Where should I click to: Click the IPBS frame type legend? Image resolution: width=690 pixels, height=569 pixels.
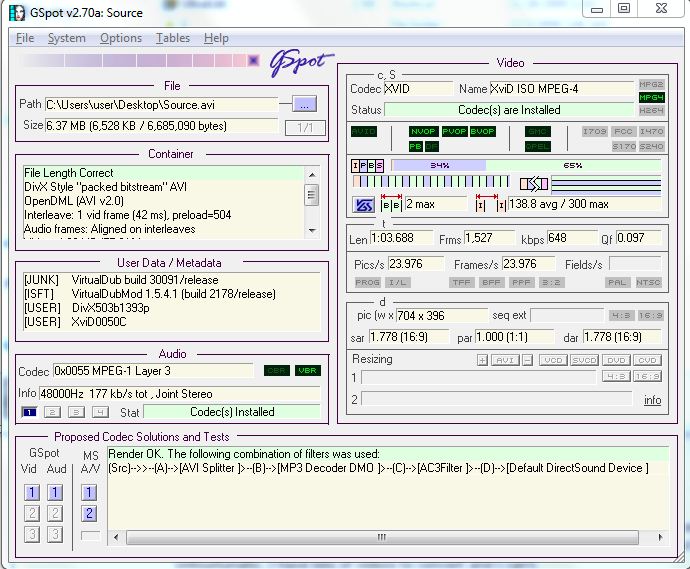tap(367, 165)
